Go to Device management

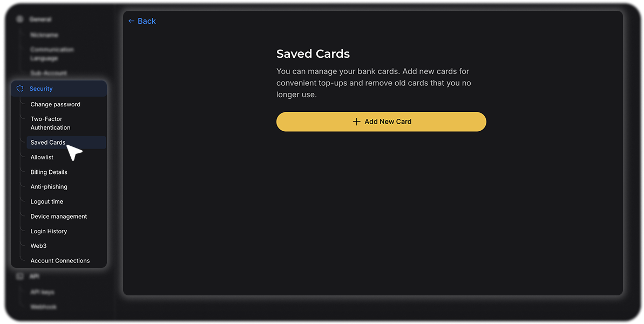click(x=59, y=217)
